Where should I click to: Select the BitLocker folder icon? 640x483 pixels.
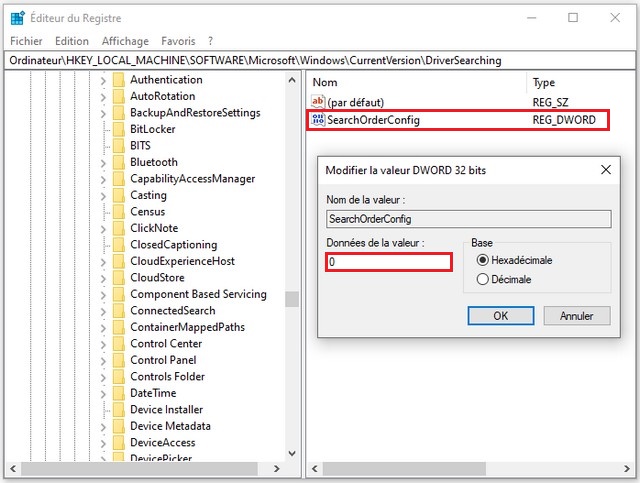click(118, 129)
